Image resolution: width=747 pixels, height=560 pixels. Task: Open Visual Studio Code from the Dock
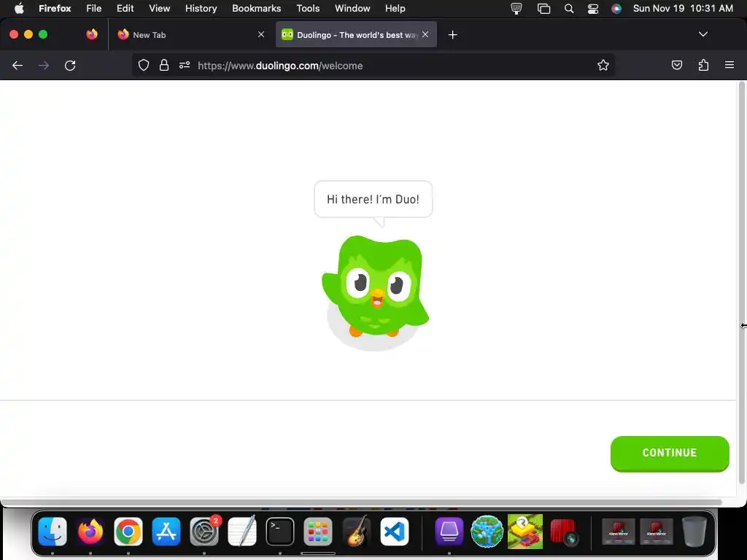[x=395, y=531]
